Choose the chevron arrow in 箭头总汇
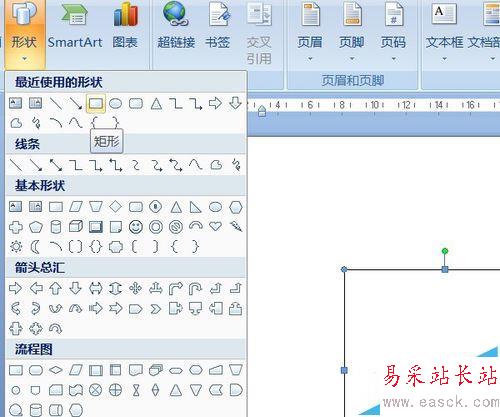Viewport: 500px width, 417px height. [156, 309]
